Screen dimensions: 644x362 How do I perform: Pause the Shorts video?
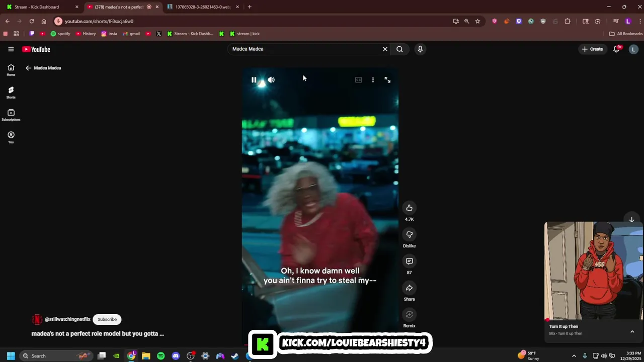tap(254, 80)
